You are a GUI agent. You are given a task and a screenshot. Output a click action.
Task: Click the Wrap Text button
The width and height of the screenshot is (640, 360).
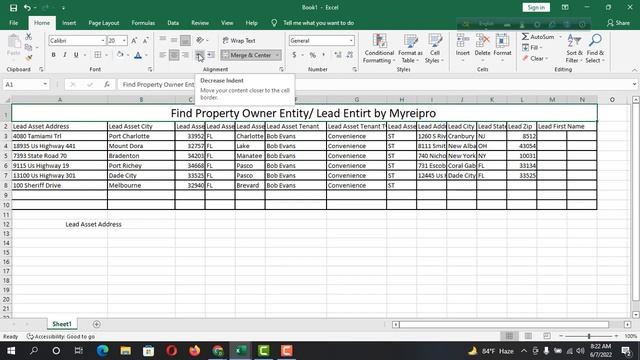[239, 40]
